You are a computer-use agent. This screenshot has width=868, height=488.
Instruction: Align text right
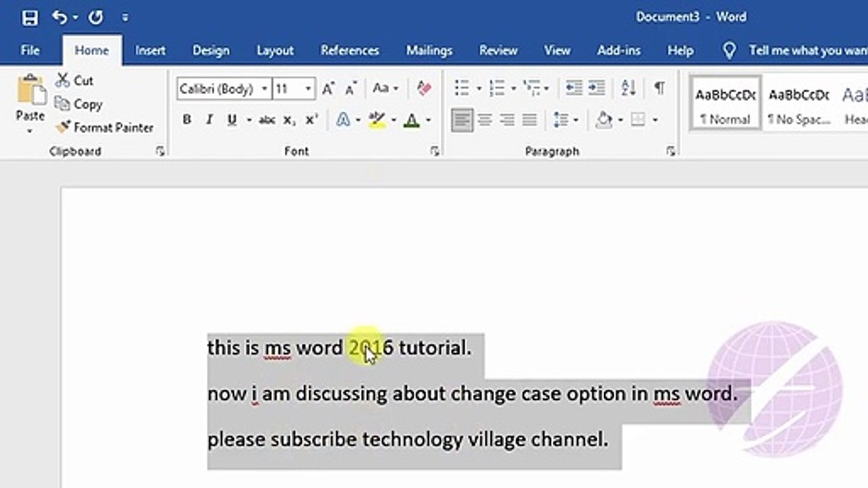(x=507, y=120)
